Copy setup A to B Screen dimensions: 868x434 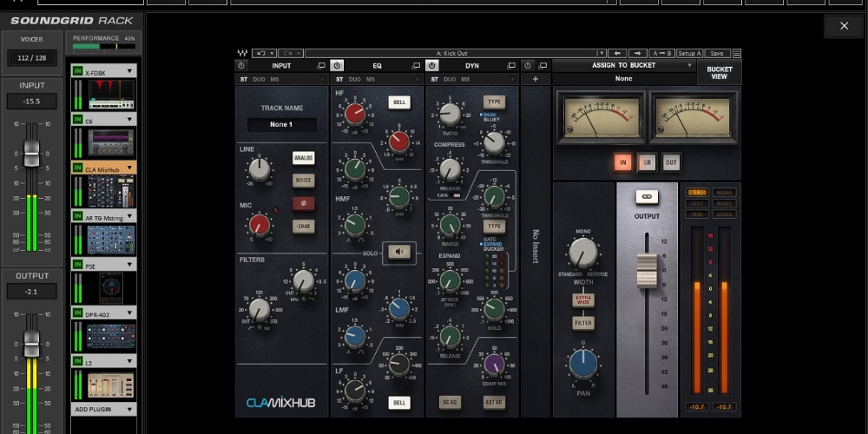tap(661, 54)
